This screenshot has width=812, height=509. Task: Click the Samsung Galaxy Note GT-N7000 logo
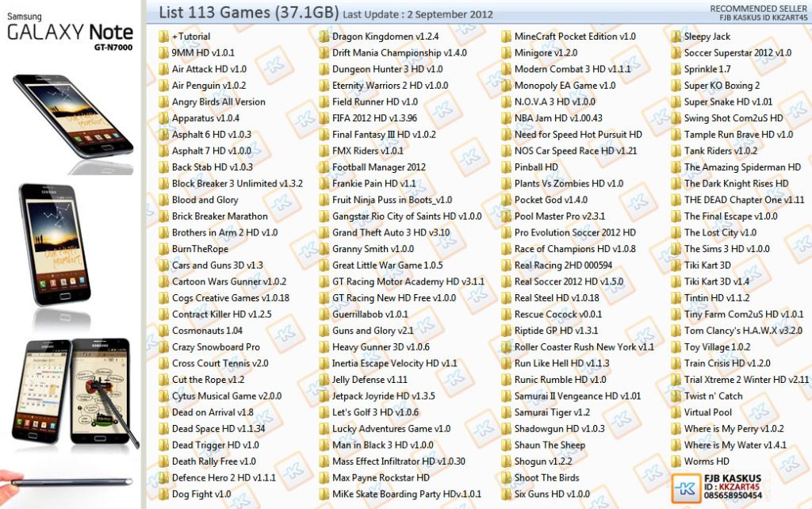coord(70,32)
